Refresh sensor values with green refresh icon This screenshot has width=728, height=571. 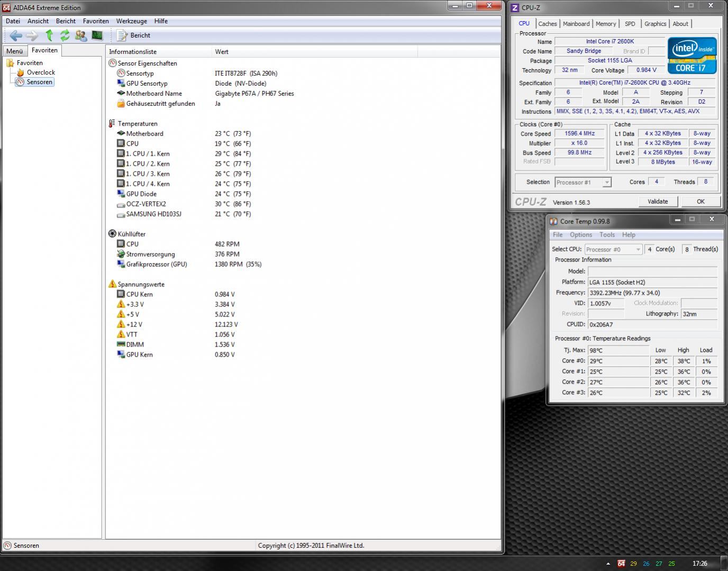(65, 35)
